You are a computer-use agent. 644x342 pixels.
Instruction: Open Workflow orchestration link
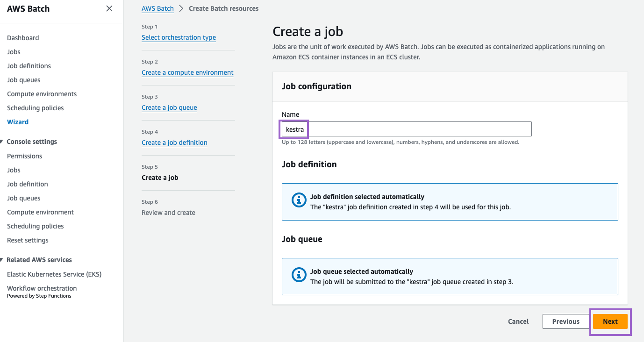[x=42, y=288]
